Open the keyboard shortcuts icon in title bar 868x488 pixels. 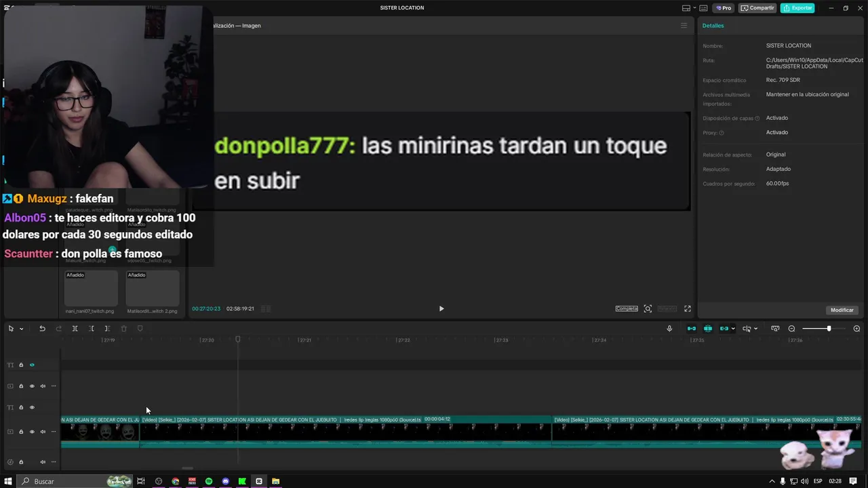703,8
